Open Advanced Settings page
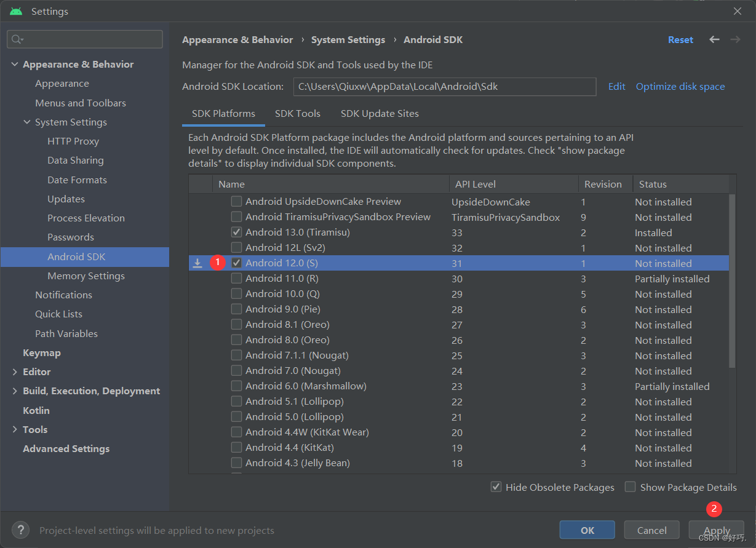Viewport: 756px width, 548px height. click(x=66, y=449)
